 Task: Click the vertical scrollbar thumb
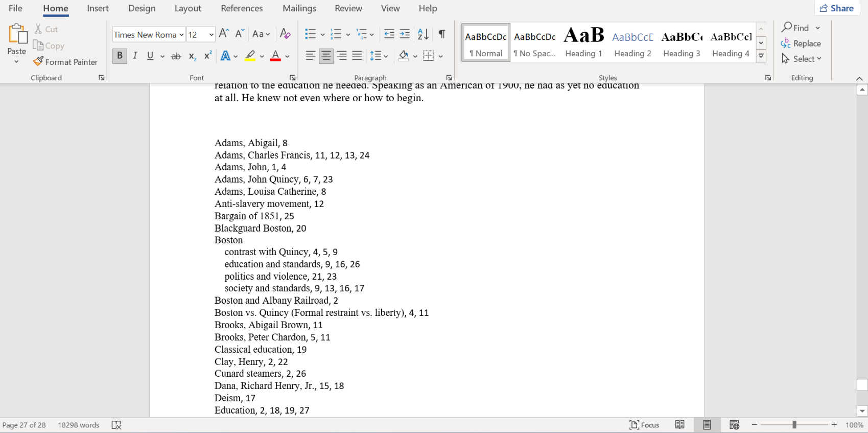coord(862,385)
